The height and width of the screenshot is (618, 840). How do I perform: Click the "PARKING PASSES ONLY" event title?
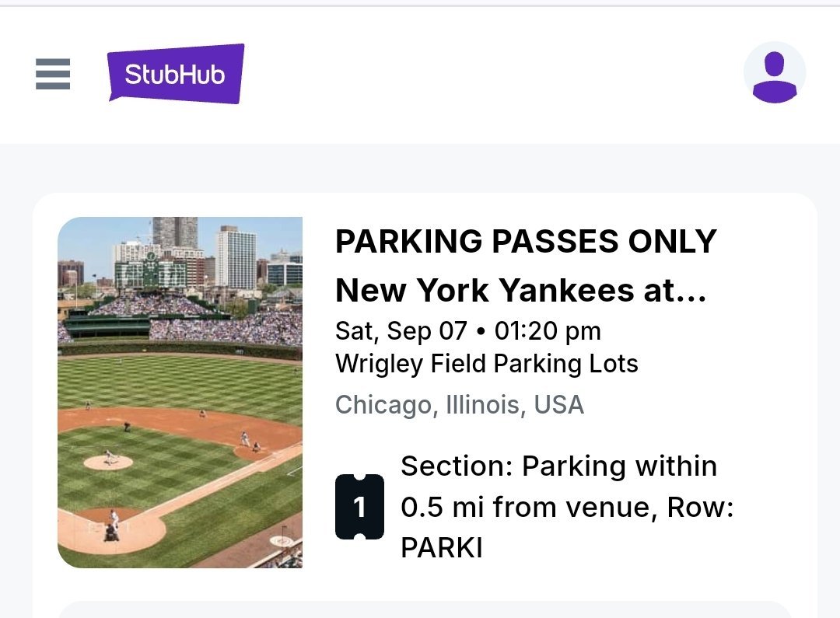pyautogui.click(x=525, y=242)
